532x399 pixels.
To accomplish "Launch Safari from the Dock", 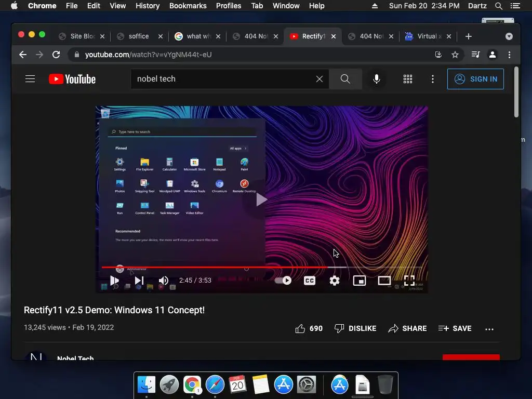I will point(215,385).
